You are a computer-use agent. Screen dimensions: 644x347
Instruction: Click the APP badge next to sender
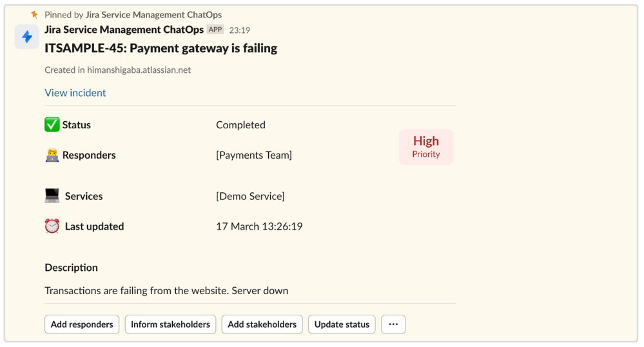pyautogui.click(x=215, y=30)
